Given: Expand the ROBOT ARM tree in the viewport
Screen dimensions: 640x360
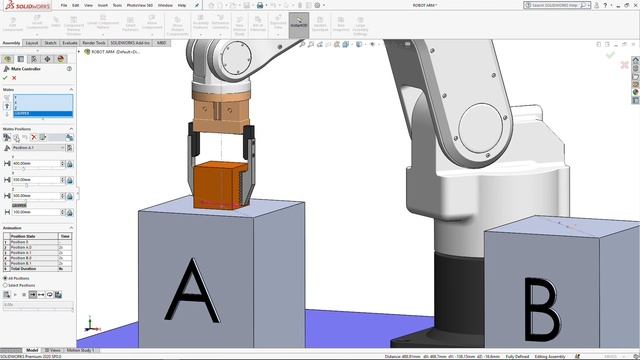Looking at the screenshot, I should 80,52.
